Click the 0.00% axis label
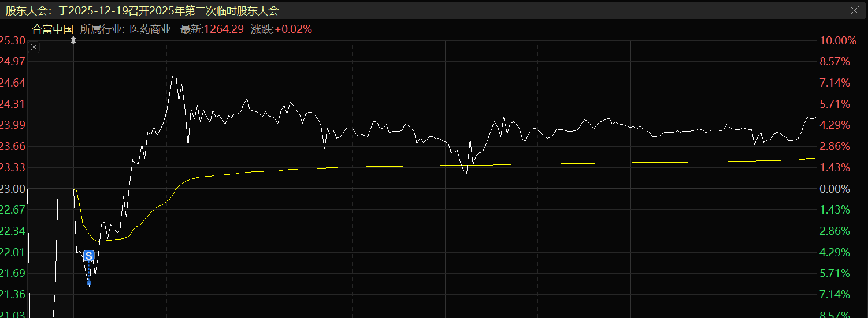This screenshot has width=868, height=318. 835,189
